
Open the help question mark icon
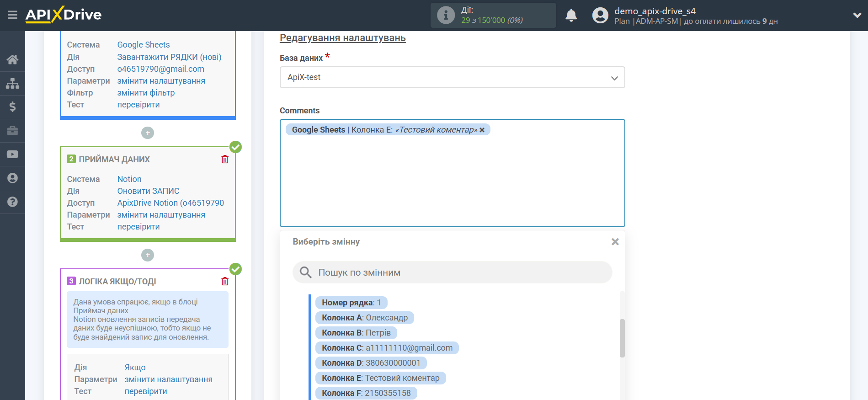pyautogui.click(x=12, y=202)
